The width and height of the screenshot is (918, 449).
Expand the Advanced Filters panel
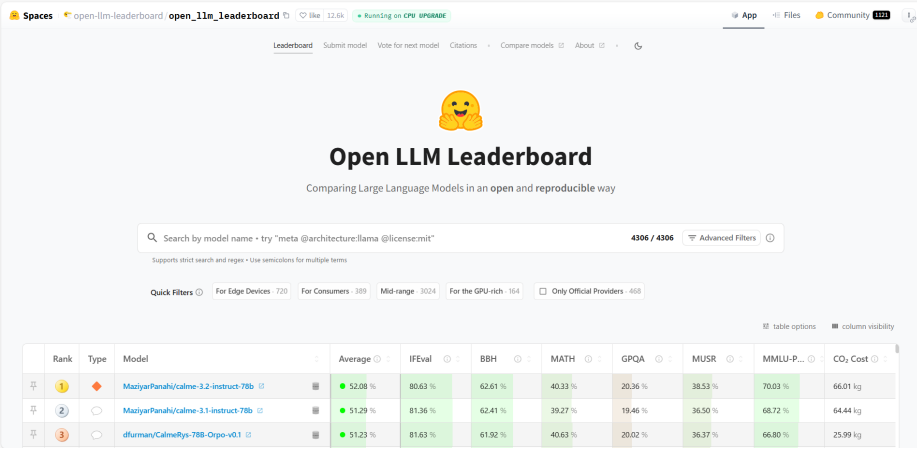click(x=722, y=238)
